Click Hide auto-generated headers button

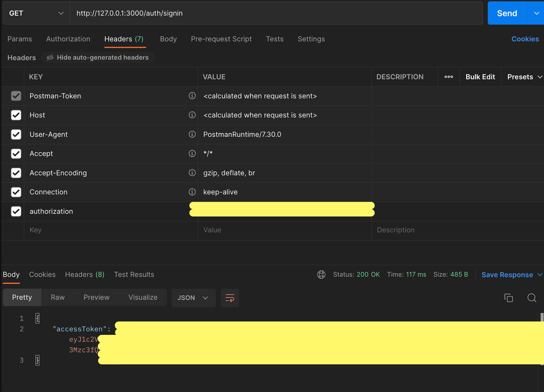click(x=98, y=58)
